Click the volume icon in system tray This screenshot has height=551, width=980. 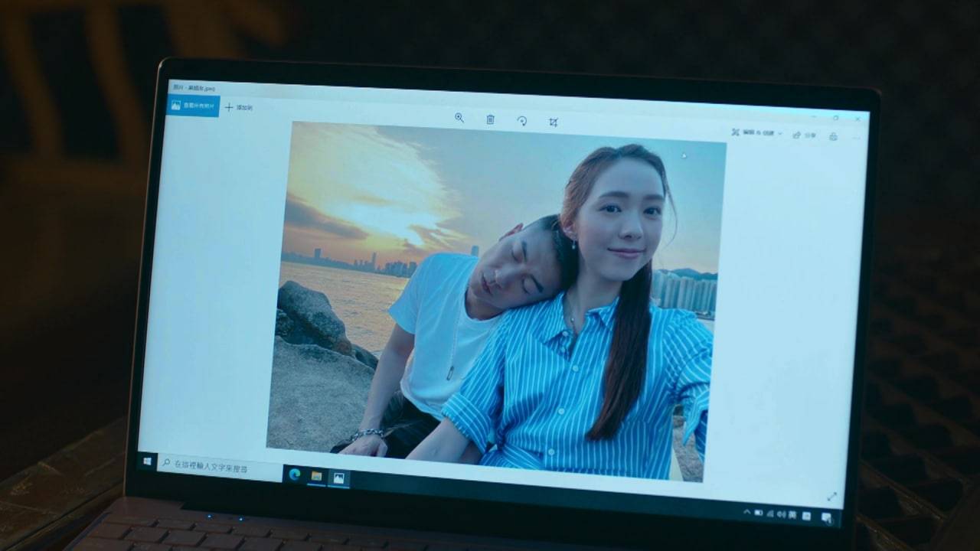click(x=781, y=514)
